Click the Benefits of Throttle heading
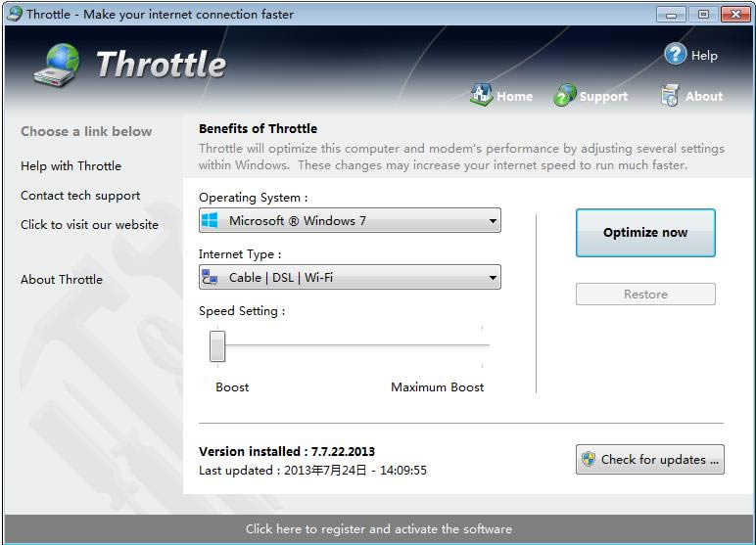 pyautogui.click(x=258, y=128)
